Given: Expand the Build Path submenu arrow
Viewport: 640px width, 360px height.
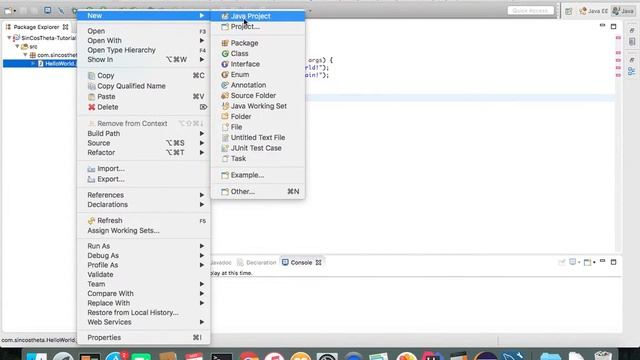Looking at the screenshot, I should 202,133.
